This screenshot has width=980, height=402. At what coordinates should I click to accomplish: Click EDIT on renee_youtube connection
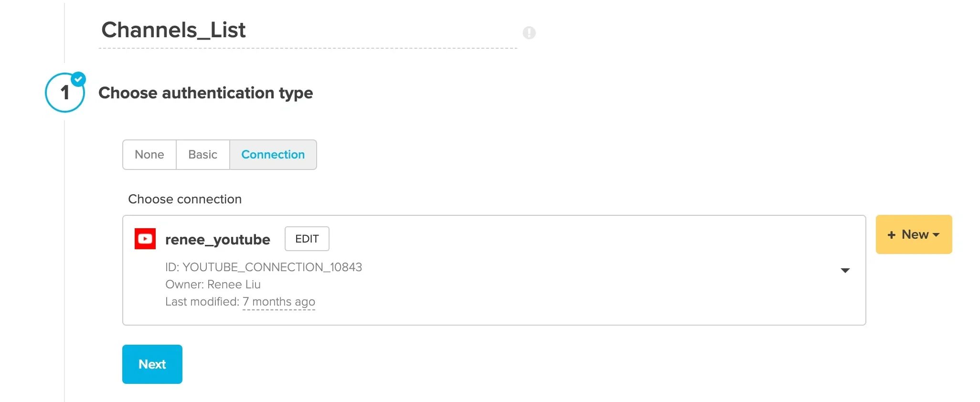[x=307, y=239]
